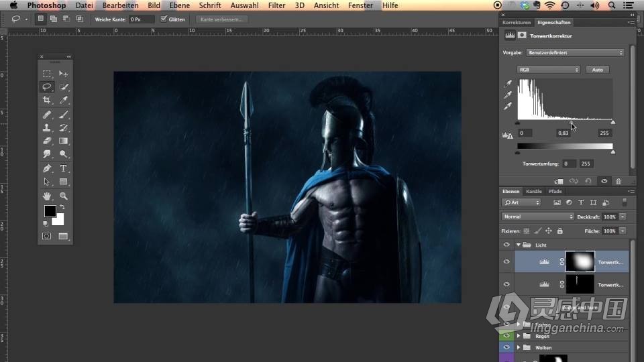Clip adjustment to layer below

point(559,181)
